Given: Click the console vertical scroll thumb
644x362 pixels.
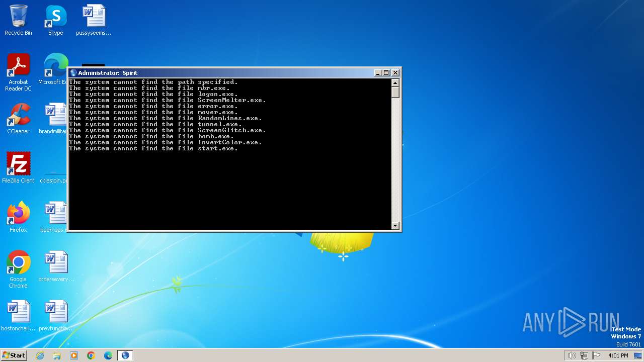Looking at the screenshot, I should (x=395, y=93).
